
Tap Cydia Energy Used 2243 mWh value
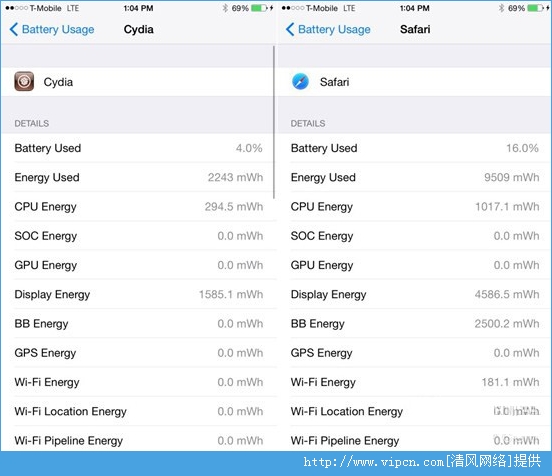235,177
